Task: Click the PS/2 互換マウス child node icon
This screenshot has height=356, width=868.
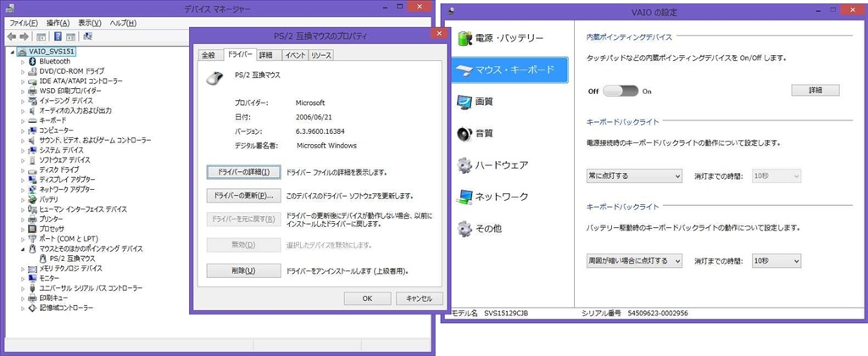Action: click(43, 259)
